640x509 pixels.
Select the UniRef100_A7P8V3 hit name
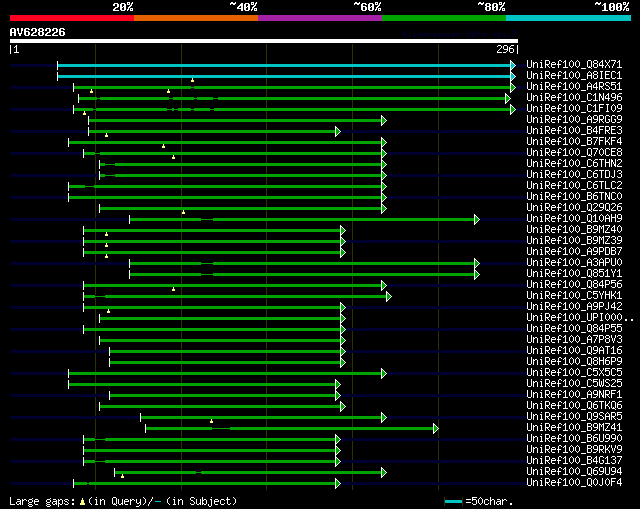point(574,340)
